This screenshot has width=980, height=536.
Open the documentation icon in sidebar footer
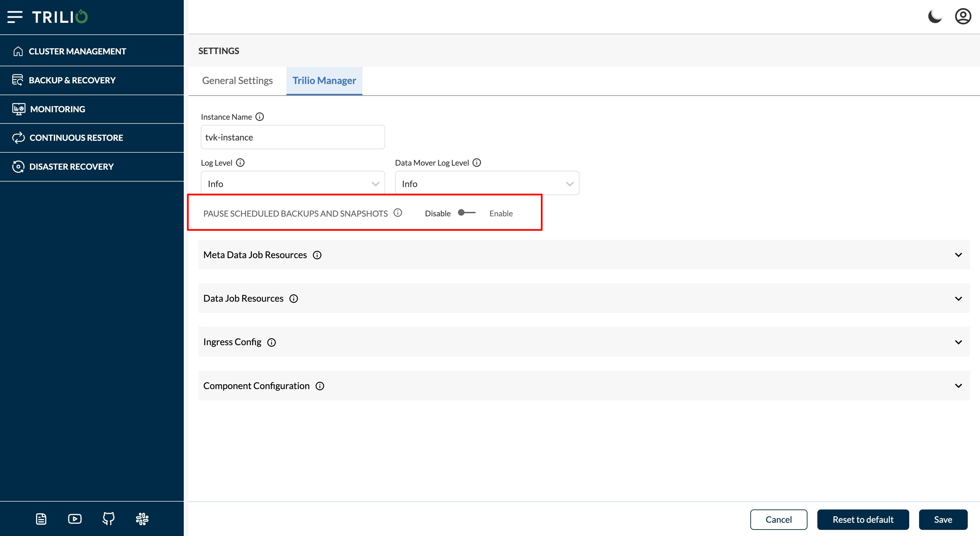[x=41, y=519]
